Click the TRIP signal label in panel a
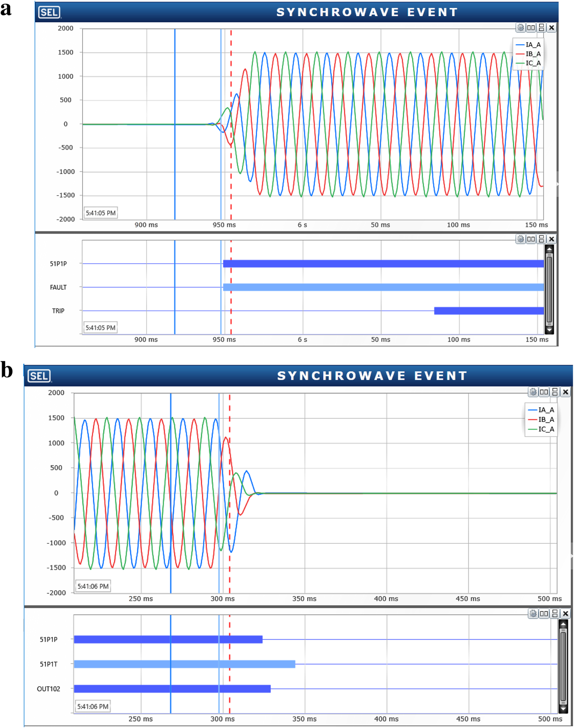Image resolution: width=574 pixels, height=728 pixels. coord(58,311)
